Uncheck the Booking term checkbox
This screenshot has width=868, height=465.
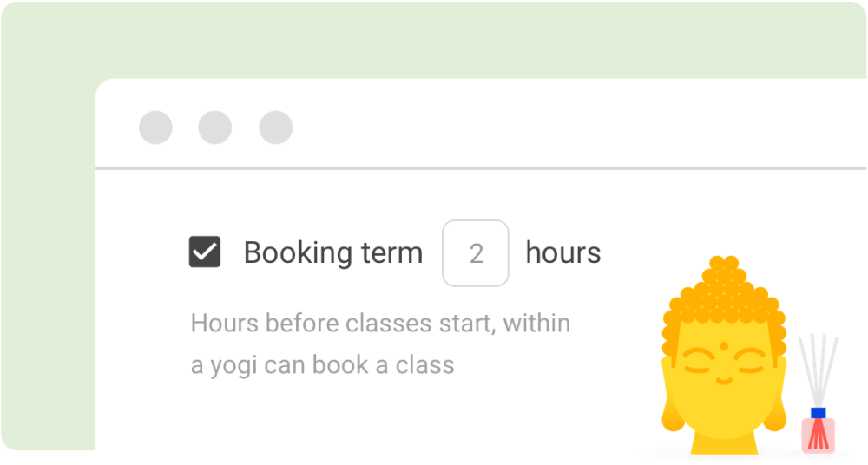point(205,252)
